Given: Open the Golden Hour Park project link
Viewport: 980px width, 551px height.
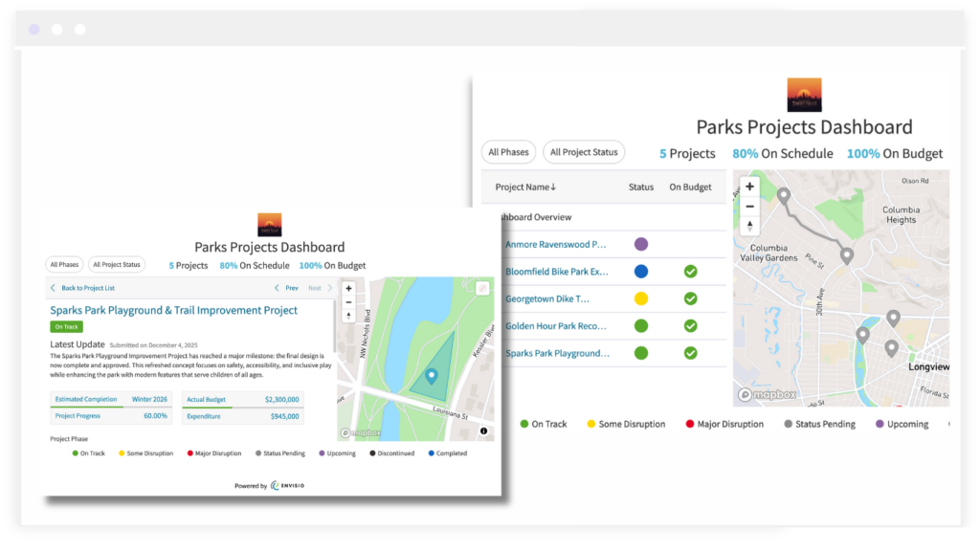Looking at the screenshot, I should [557, 326].
